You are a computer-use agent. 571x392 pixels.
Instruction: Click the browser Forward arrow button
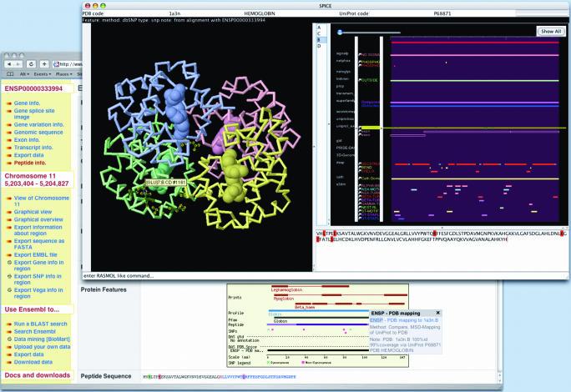[x=18, y=64]
